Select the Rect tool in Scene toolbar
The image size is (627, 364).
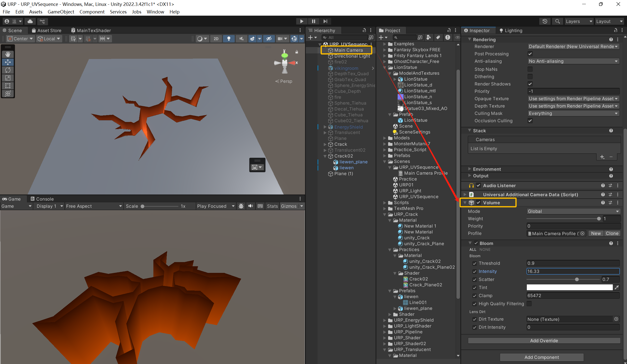[x=8, y=86]
